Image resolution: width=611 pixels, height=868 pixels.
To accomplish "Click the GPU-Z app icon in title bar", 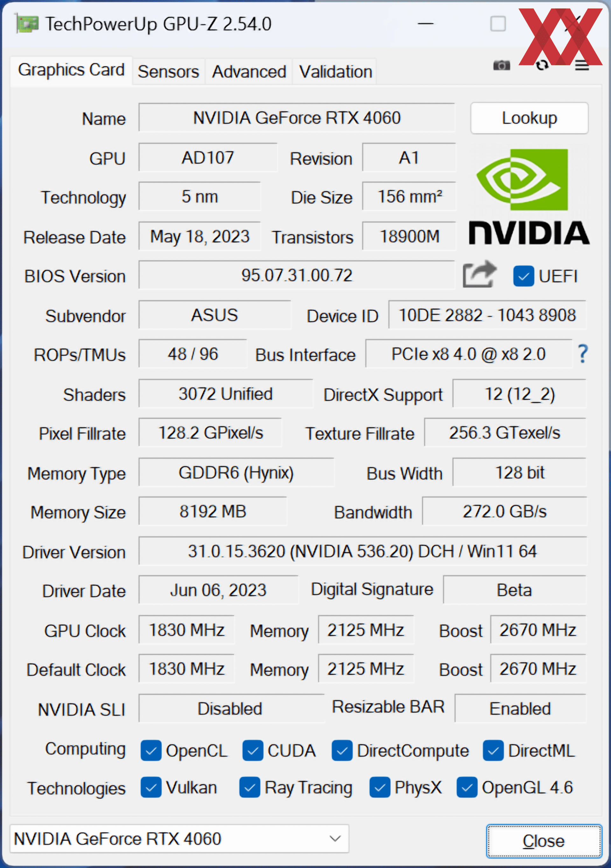I will 27,24.
